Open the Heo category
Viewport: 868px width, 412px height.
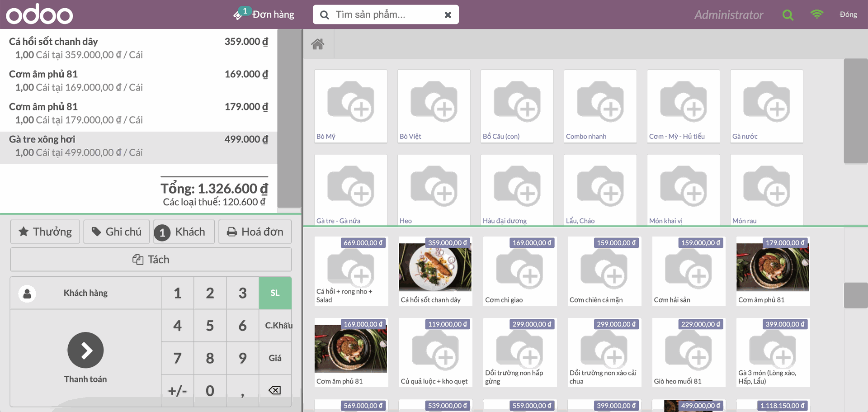click(434, 190)
